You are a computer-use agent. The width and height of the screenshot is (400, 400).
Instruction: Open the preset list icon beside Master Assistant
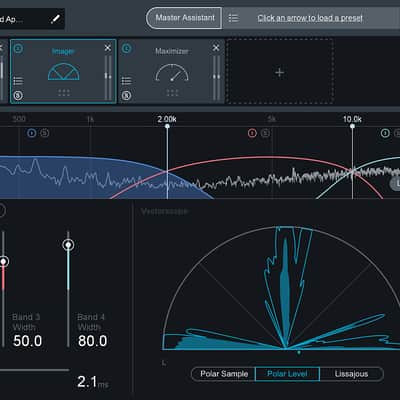[x=233, y=18]
